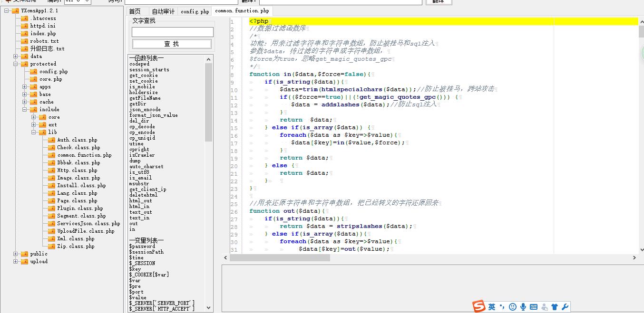Viewport: 644px width, 313px height.
Task: Switch Sogou language mode via 英 icon
Action: [x=492, y=307]
